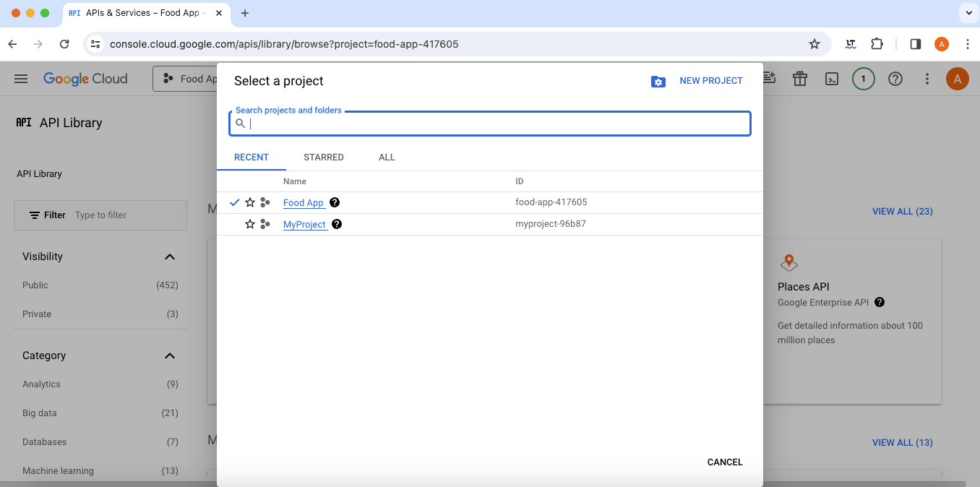Open the browser chevron at top right
The image size is (980, 487).
point(968,12)
